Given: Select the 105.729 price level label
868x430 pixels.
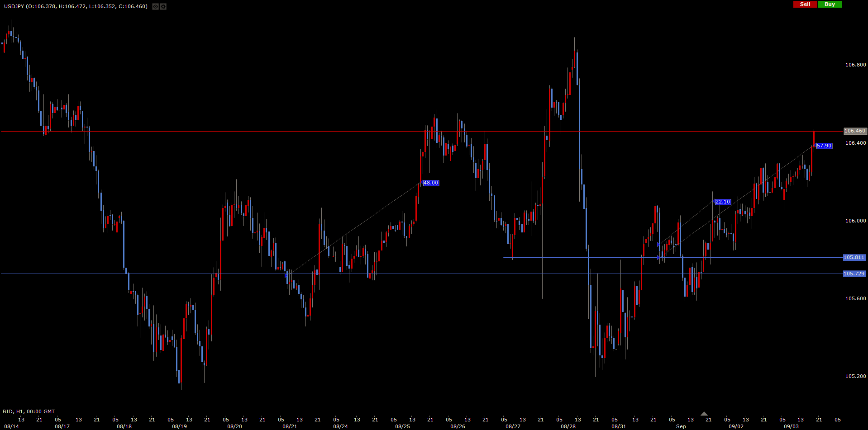Looking at the screenshot, I should coord(854,274).
